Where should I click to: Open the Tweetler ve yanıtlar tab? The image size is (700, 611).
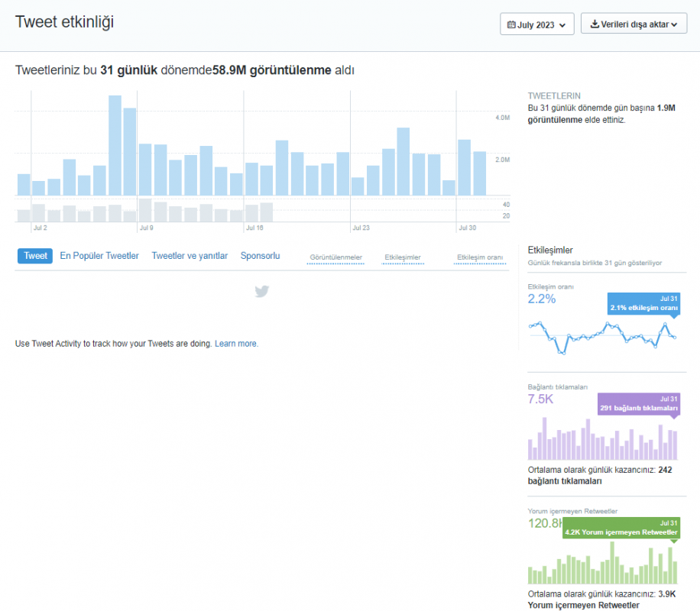(190, 256)
